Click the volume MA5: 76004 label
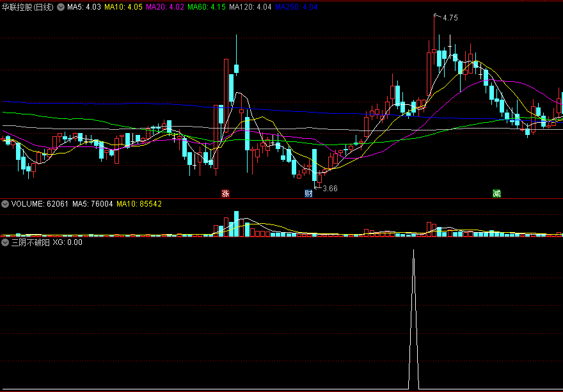Viewport: 563px width, 392px height. 93,204
